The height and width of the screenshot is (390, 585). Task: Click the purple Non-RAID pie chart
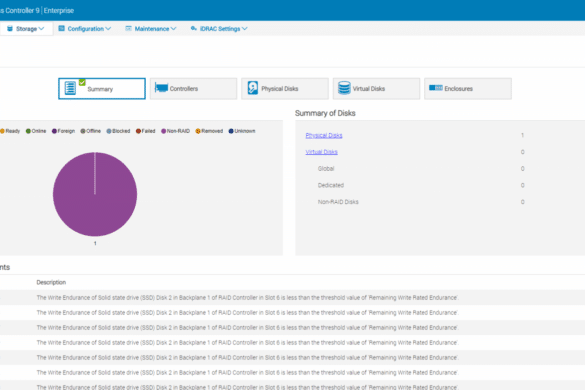point(95,194)
